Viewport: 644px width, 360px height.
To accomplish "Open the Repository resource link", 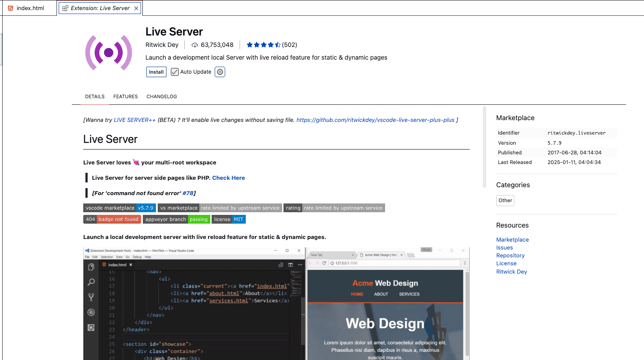I will 510,255.
